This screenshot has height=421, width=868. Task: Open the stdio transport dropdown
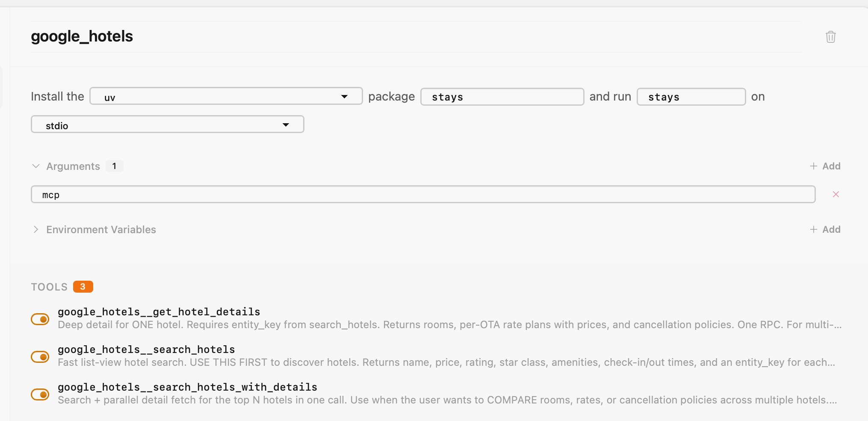(x=167, y=125)
